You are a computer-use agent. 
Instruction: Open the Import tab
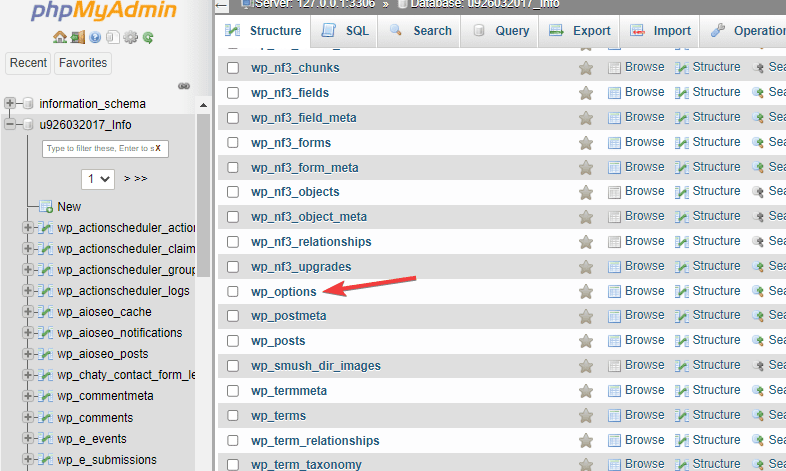click(x=660, y=31)
